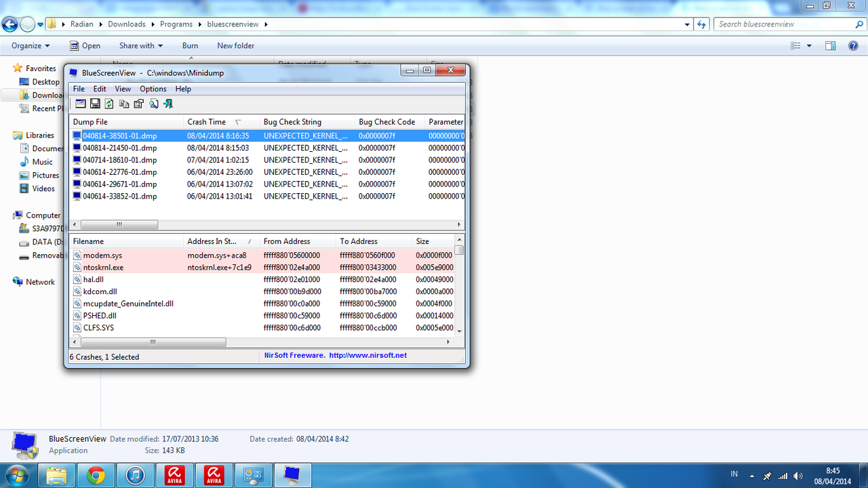Screen dimensions: 868x488
Task: Sort by the Crash Time column header
Action: coord(222,122)
